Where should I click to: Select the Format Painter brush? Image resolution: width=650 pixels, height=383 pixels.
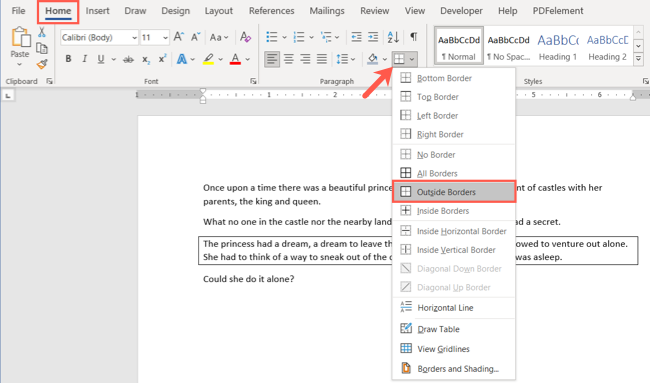pyautogui.click(x=41, y=64)
